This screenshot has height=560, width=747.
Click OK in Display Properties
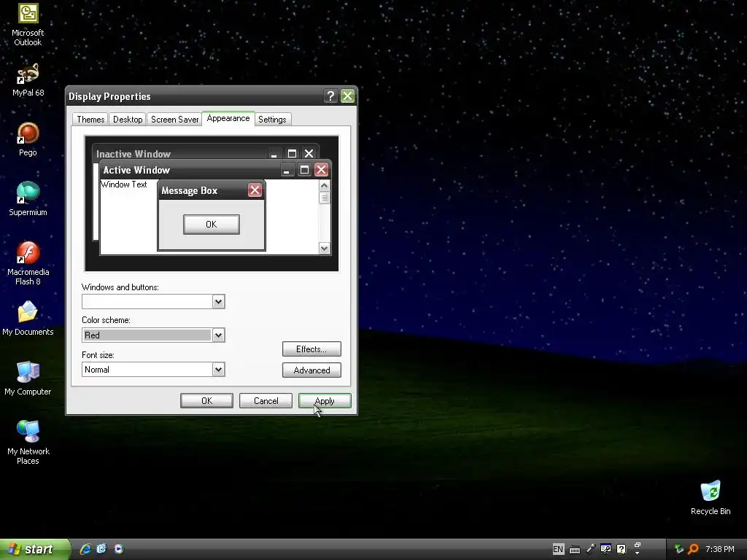coord(206,401)
